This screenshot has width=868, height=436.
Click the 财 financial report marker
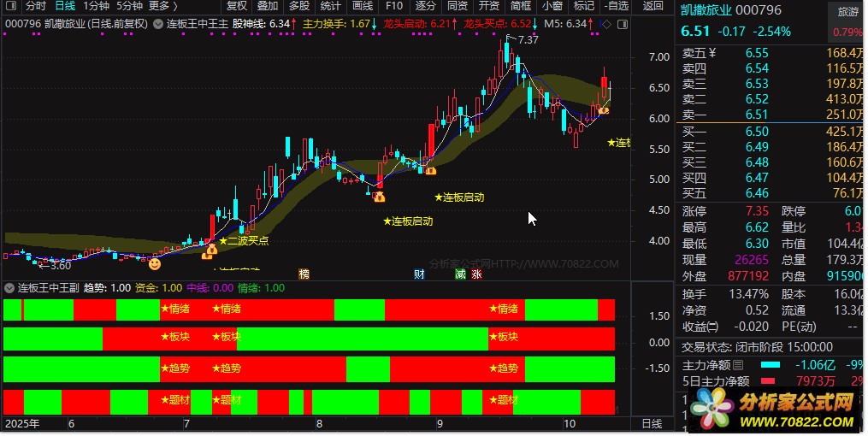(419, 274)
